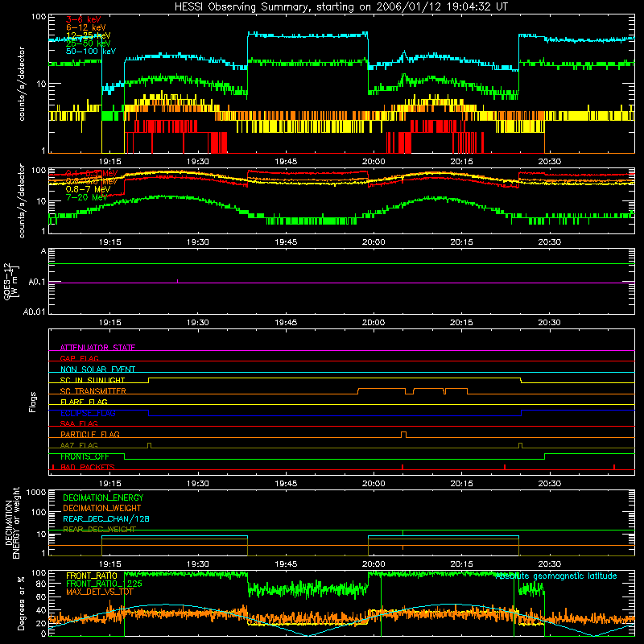Select the green FRONTS_OFF flag label
The width and height of the screenshot is (644, 644).
coord(85,456)
